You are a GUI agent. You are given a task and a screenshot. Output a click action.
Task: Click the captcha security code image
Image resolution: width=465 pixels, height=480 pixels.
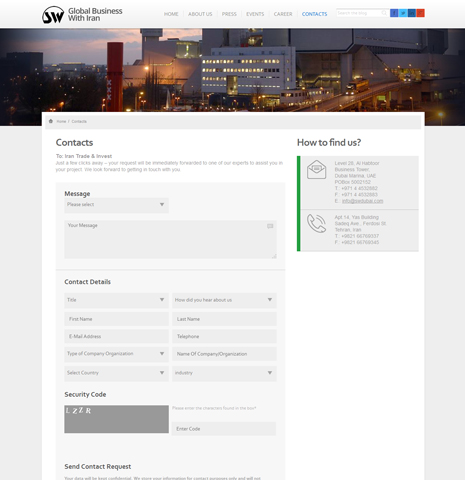(116, 419)
